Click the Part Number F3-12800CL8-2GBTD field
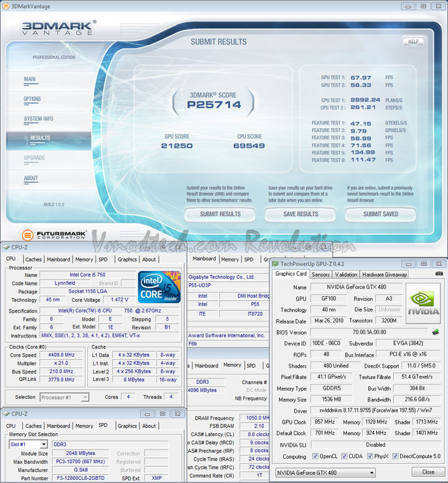 (x=81, y=478)
